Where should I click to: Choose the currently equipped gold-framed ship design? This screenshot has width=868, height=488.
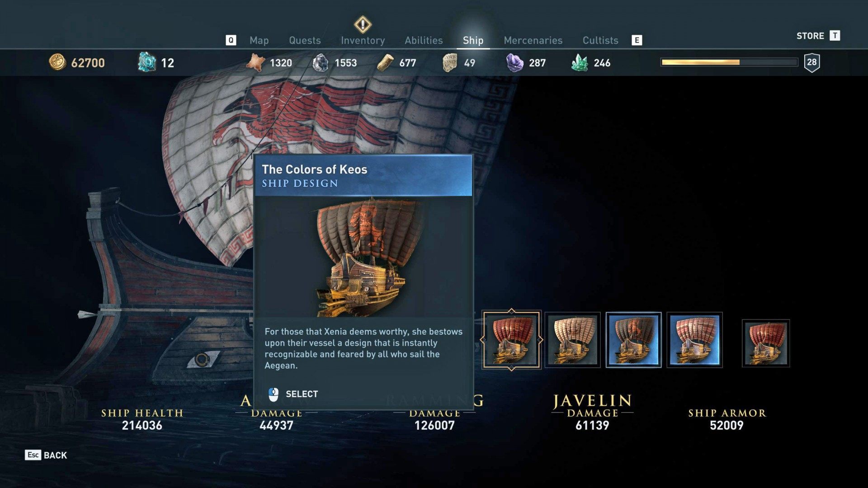511,340
